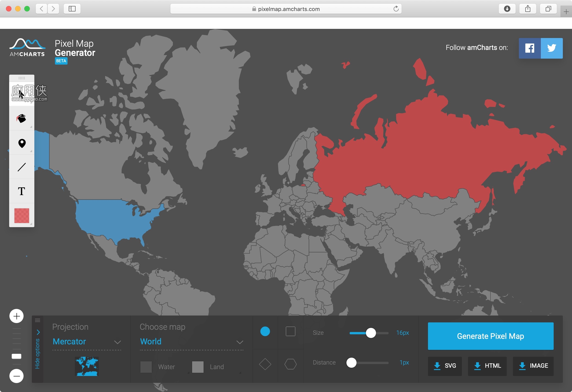The width and height of the screenshot is (572, 392).
Task: Go back in Safari
Action: pyautogui.click(x=41, y=9)
